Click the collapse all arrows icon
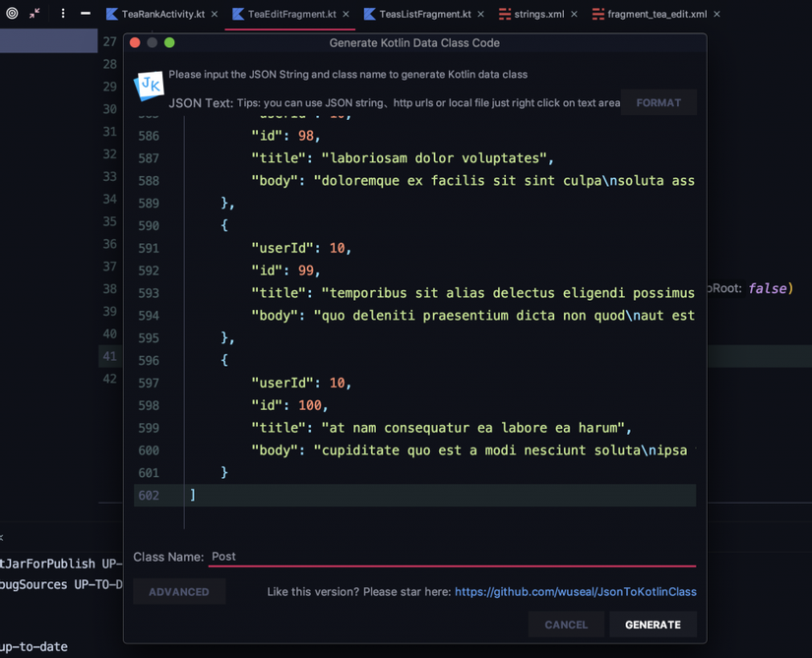The width and height of the screenshot is (812, 658). pyautogui.click(x=35, y=14)
